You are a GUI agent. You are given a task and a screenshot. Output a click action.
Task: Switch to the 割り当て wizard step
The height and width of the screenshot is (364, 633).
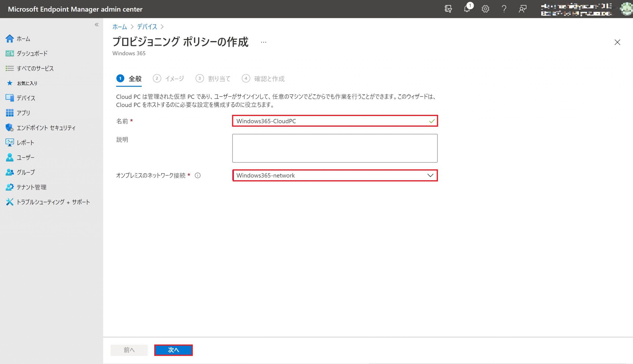pos(219,79)
